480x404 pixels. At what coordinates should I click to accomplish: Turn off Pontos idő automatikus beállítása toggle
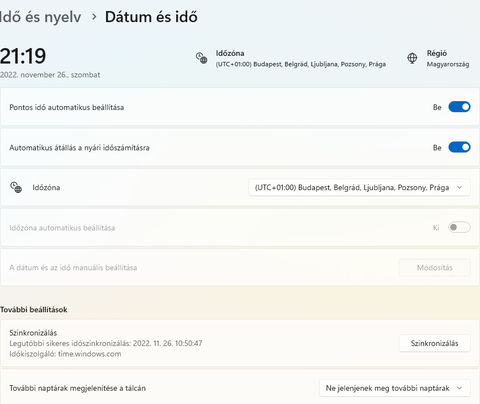(459, 107)
